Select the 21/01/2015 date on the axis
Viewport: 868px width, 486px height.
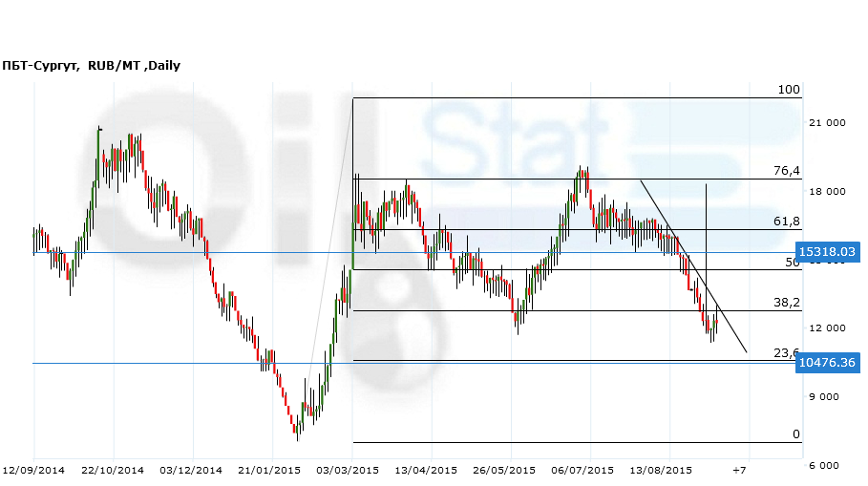coord(270,470)
